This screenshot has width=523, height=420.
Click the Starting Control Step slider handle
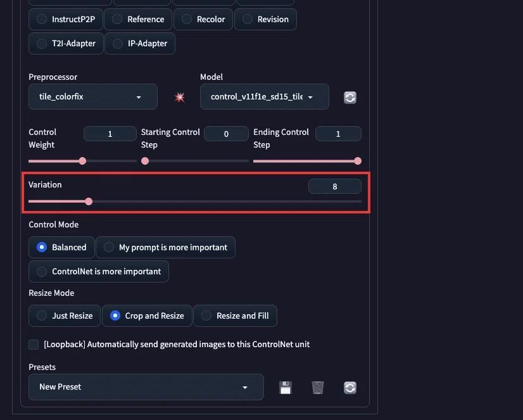[x=145, y=161]
